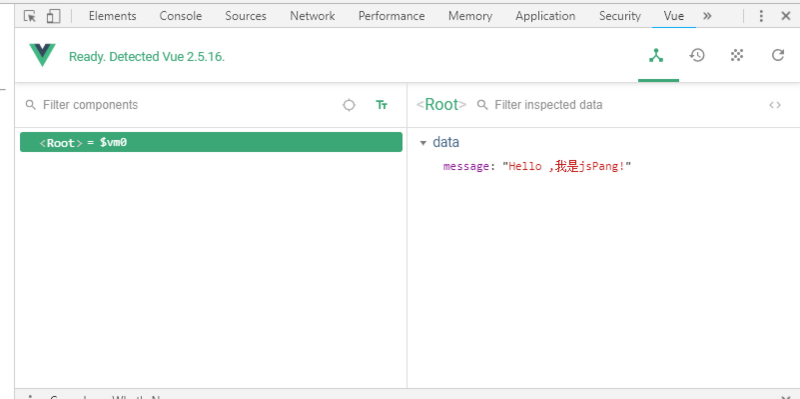Click the Filter components search field
Image resolution: width=800 pixels, height=399 pixels.
pos(186,105)
